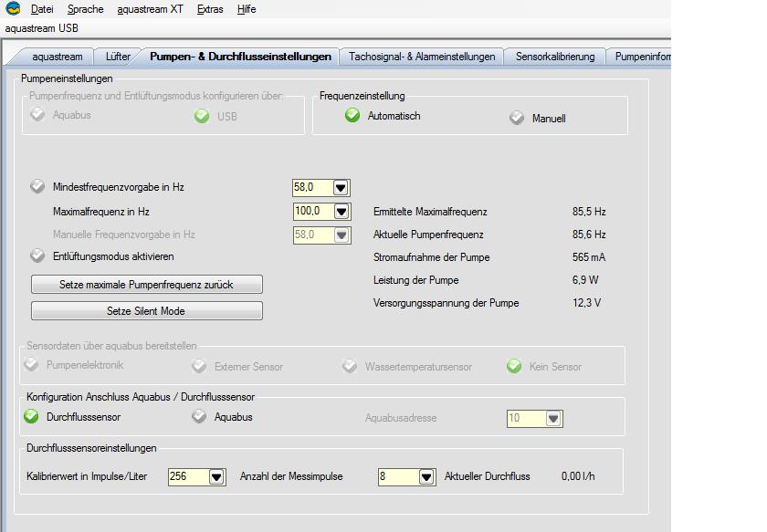Click Setze Silent Mode button
This screenshot has height=532, width=767.
point(146,311)
